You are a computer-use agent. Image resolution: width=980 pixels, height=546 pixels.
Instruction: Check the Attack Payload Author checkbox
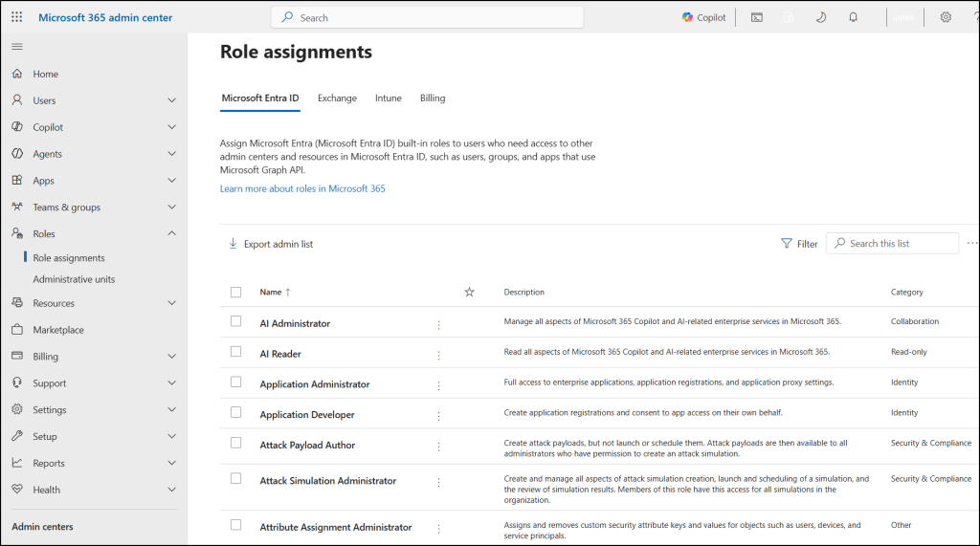[x=235, y=443]
